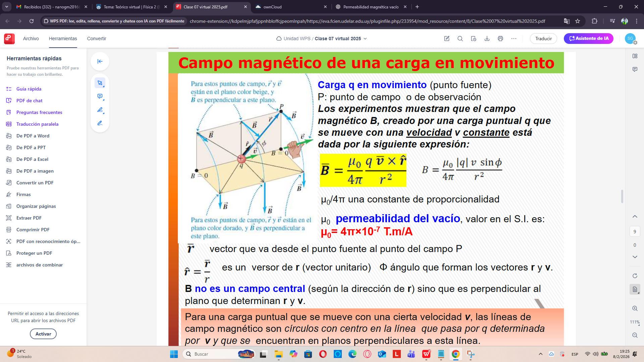Screen dimensions: 644x362
Task: Expand the Unidad WPS document title dropdown
Action: [x=366, y=39]
